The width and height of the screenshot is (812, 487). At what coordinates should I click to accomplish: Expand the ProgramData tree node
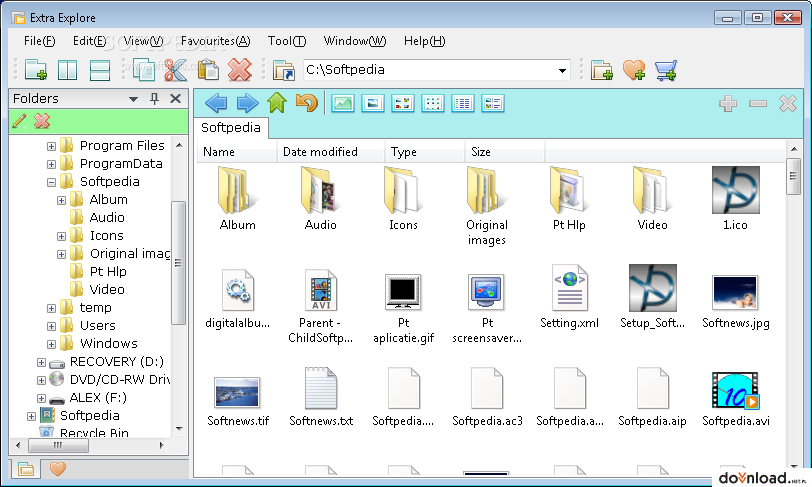[51, 164]
